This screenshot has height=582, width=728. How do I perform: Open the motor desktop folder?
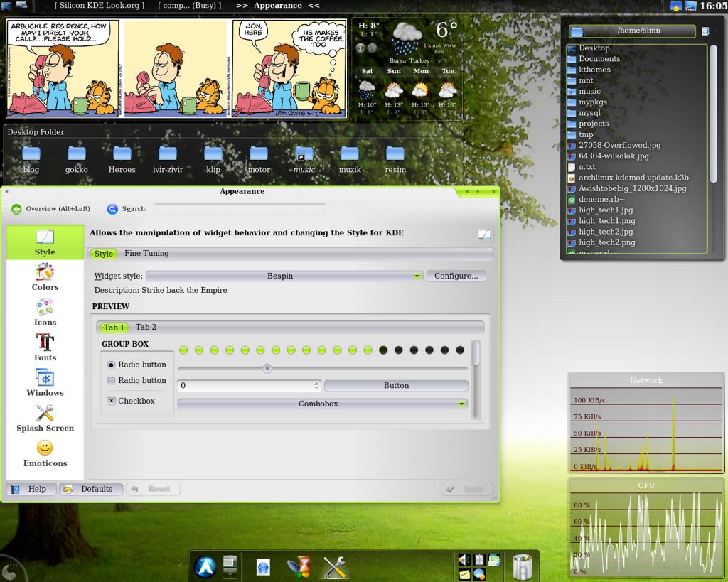(x=259, y=159)
